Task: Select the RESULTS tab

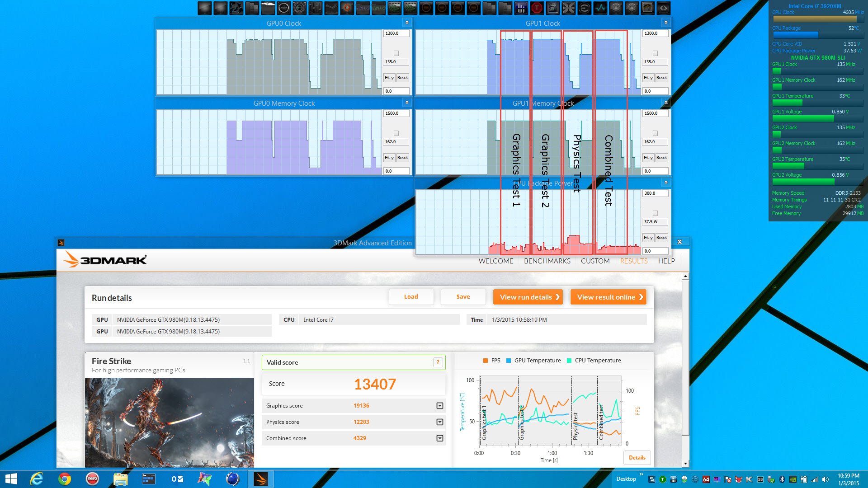Action: [634, 261]
